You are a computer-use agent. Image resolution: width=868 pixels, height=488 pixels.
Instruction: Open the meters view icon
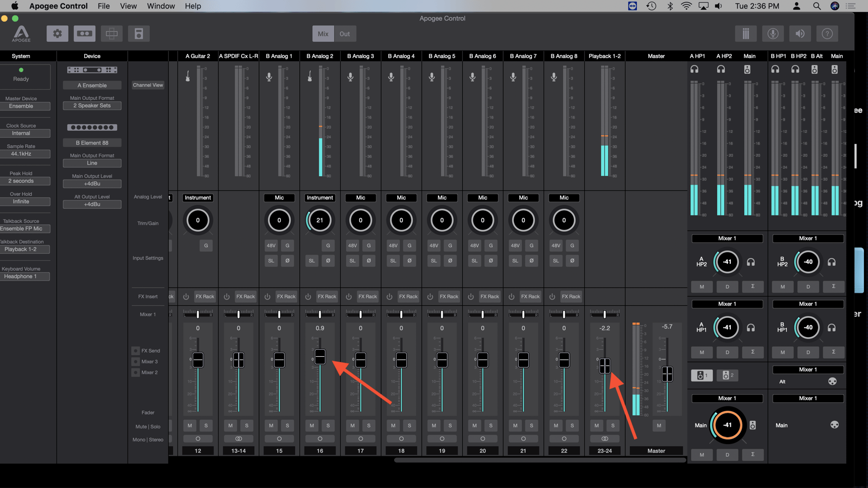tap(746, 33)
